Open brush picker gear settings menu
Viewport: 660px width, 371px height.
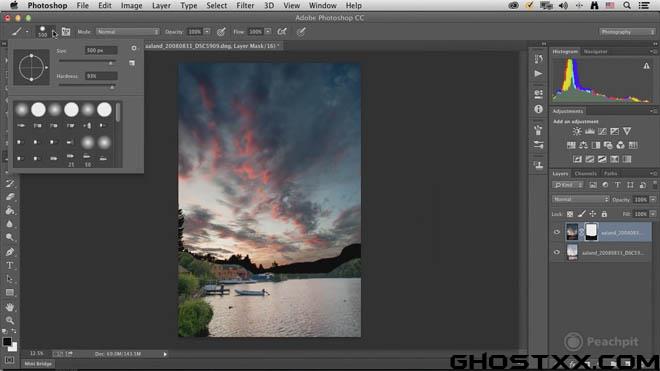coord(134,48)
